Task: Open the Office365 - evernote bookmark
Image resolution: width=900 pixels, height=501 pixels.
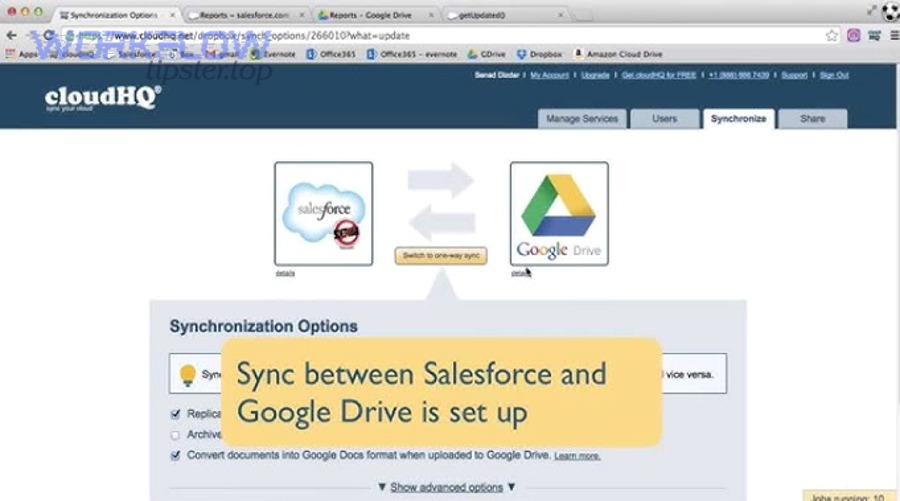Action: coord(412,54)
